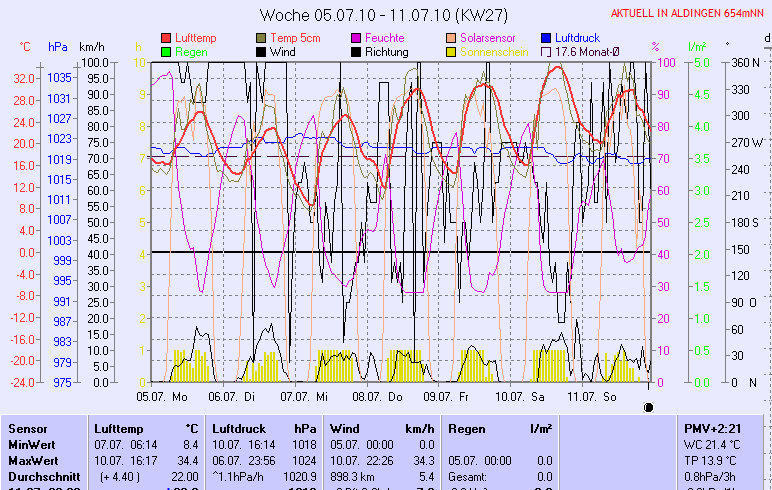Click the red Lufttemp legend swatch
Viewport: 772px width, 490px height.
166,38
